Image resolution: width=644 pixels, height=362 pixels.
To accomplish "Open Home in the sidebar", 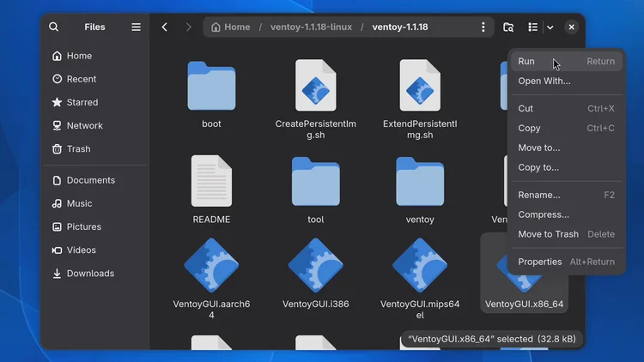I will click(94, 56).
